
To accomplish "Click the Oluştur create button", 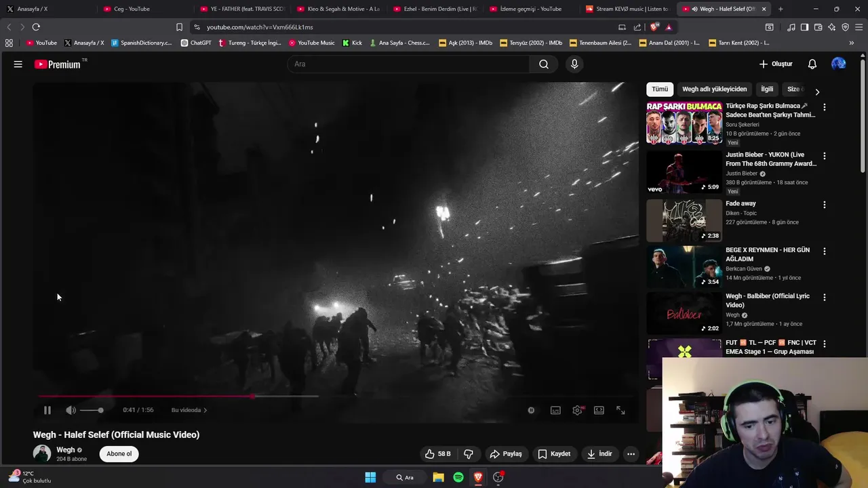I will [x=776, y=64].
